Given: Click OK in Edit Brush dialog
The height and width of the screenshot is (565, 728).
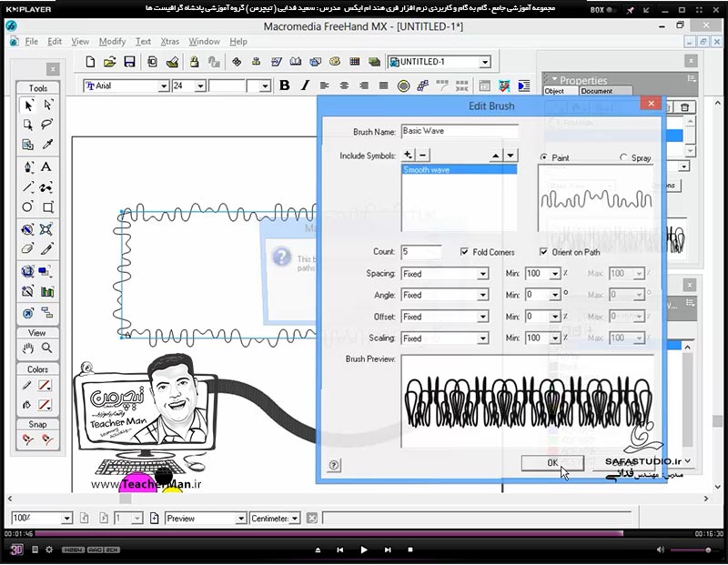Looking at the screenshot, I should 552,462.
